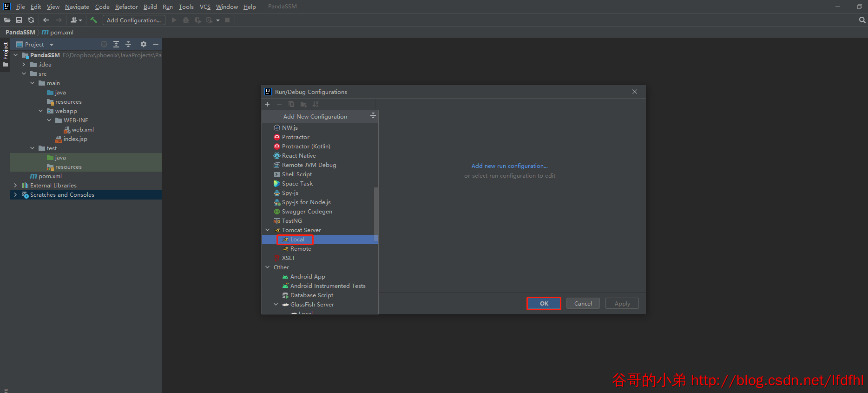Collapse the Other group in configuration list
868x393 pixels.
pos(268,267)
